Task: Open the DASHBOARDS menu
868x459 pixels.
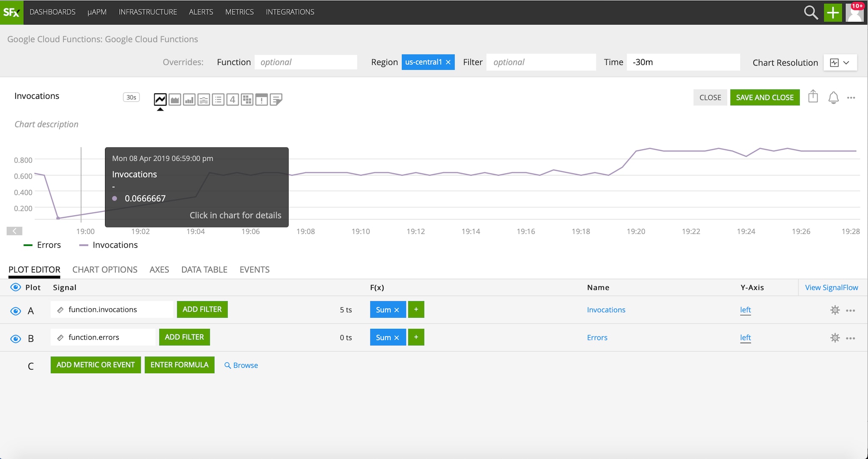Action: [x=53, y=12]
